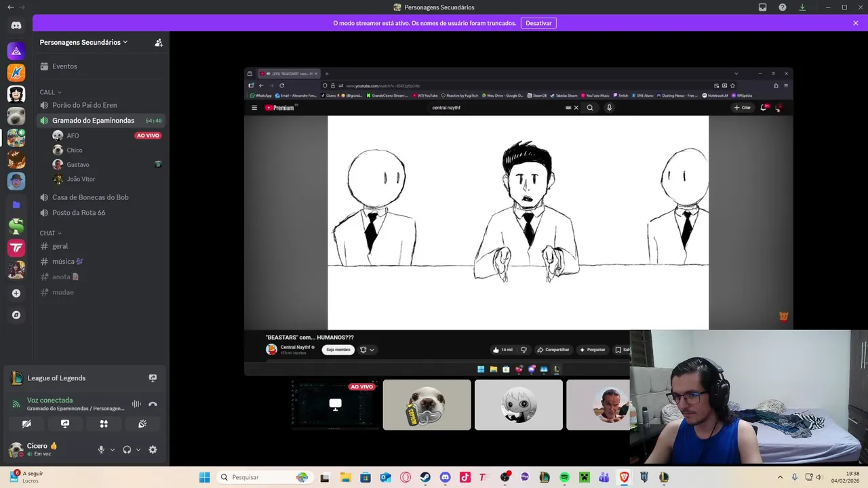Select the anime avatar participant tile
This screenshot has width=868, height=488.
tap(519, 405)
